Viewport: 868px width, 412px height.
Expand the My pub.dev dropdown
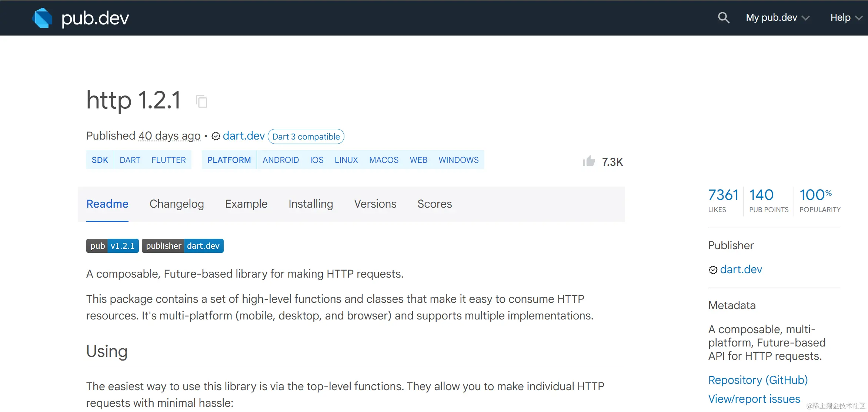click(x=777, y=18)
